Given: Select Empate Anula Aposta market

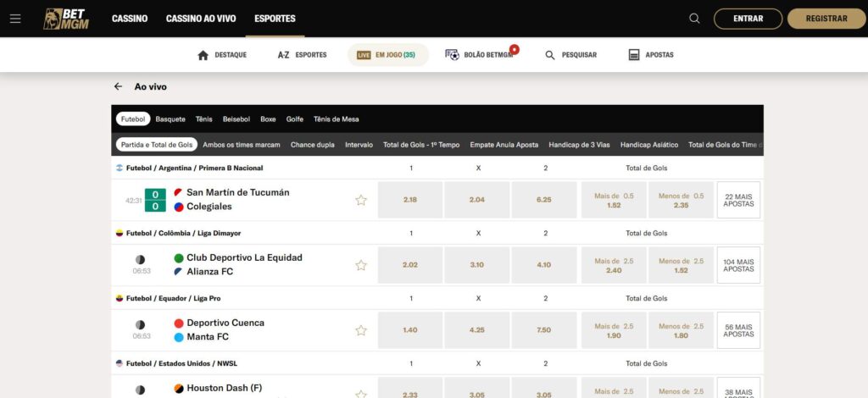Looking at the screenshot, I should coord(504,145).
